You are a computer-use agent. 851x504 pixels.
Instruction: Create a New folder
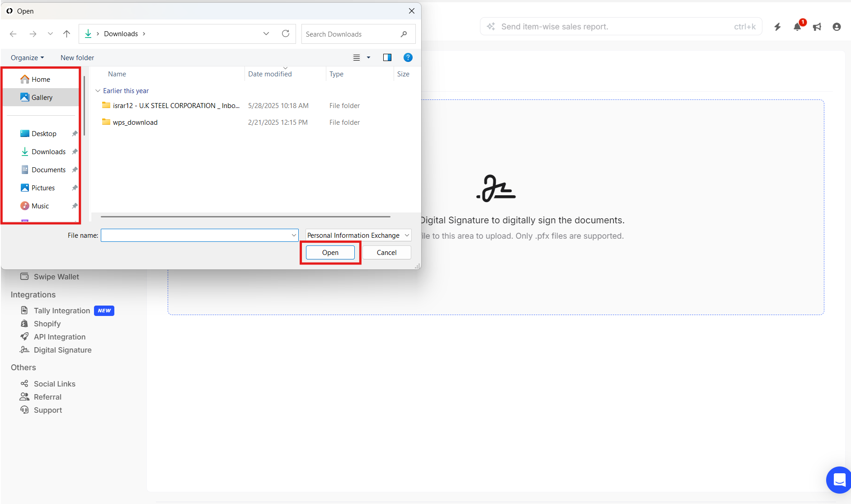coord(77,58)
